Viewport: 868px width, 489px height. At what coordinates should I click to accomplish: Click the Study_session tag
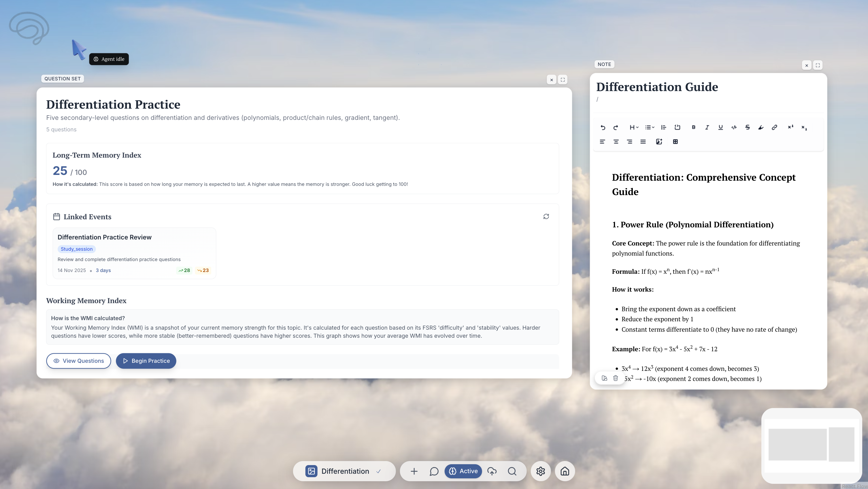[76, 249]
